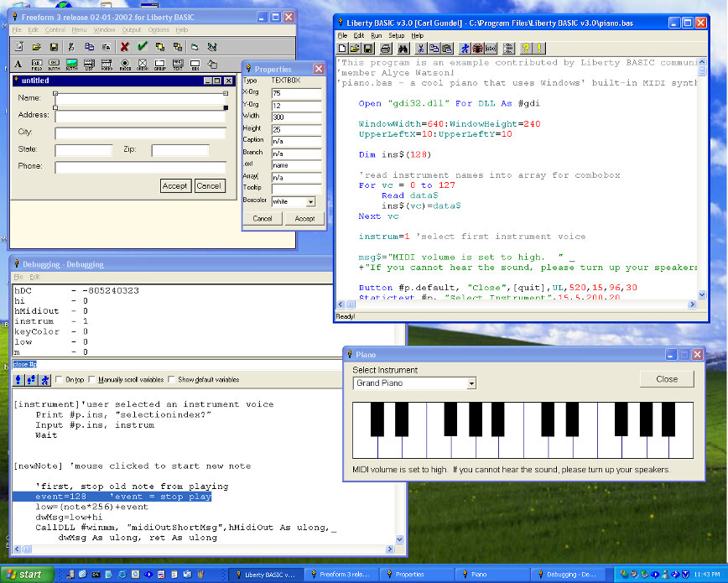Click Accept in the Properties dialog

tap(304, 218)
